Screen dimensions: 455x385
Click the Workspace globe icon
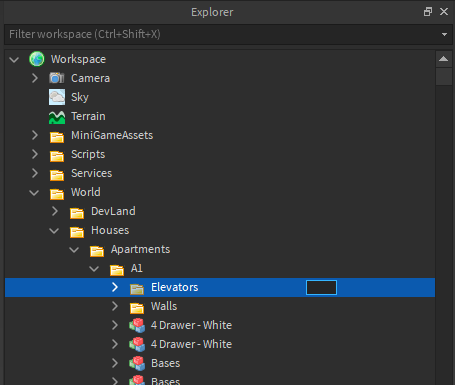pyautogui.click(x=37, y=59)
